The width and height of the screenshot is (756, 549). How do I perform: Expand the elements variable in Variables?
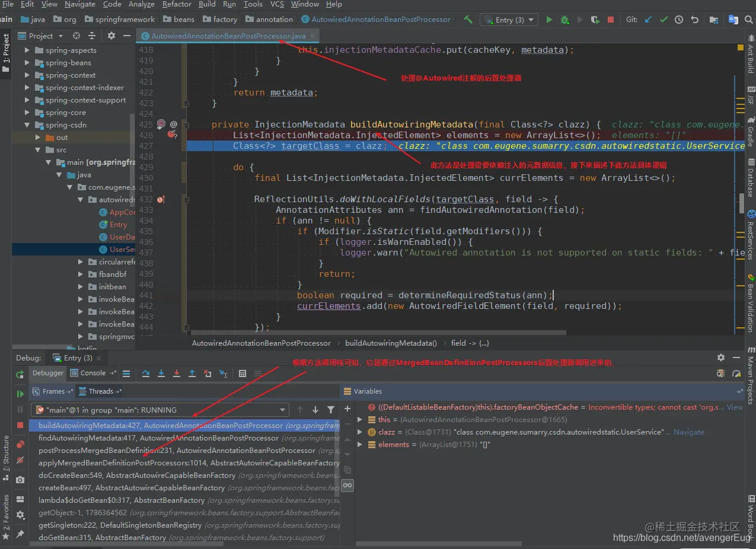point(359,445)
